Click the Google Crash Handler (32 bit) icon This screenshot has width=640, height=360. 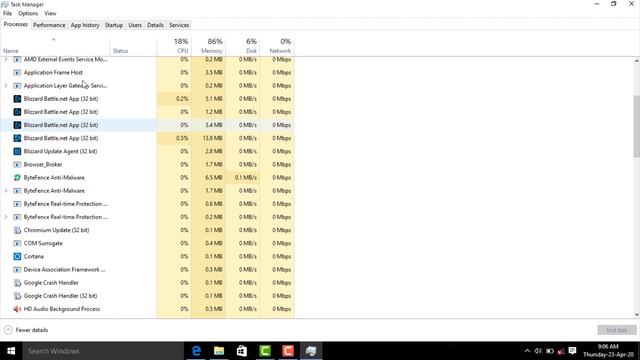(17, 296)
